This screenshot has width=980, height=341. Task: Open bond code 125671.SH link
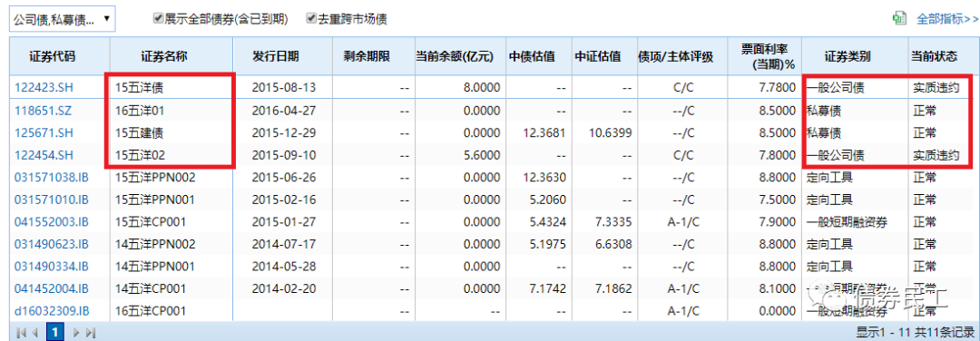[x=43, y=133]
